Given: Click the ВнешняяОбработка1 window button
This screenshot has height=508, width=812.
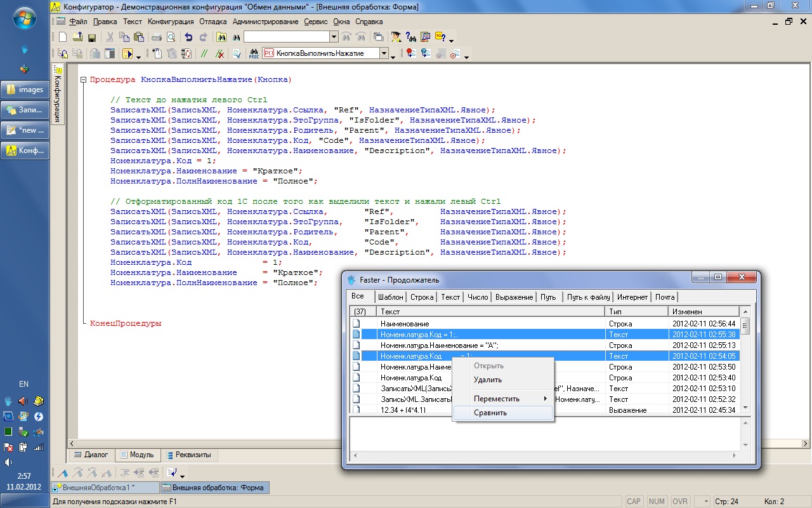Looking at the screenshot, I should point(103,488).
